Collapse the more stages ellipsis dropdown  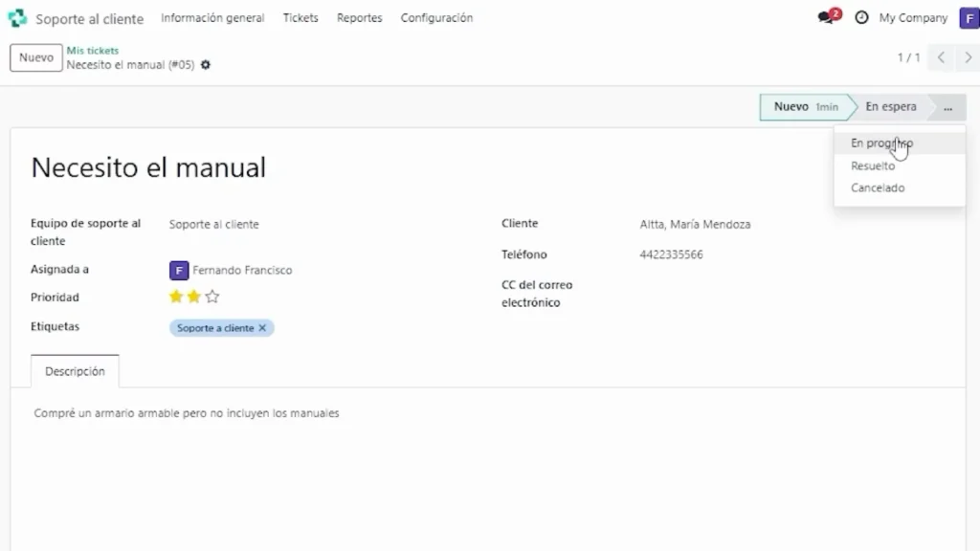pyautogui.click(x=947, y=107)
